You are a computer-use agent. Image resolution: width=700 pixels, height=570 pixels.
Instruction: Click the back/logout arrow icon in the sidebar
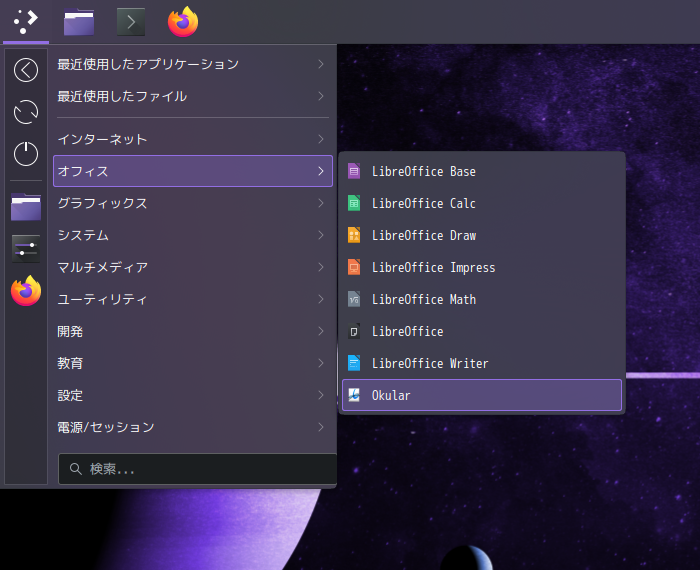pyautogui.click(x=26, y=70)
